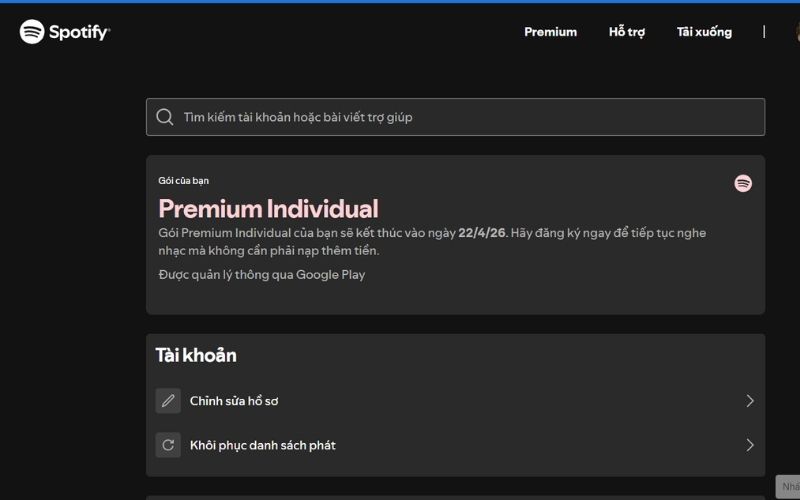Image resolution: width=800 pixels, height=500 pixels.
Task: Click the gray Nhấ… button at bottom right
Action: 788,487
